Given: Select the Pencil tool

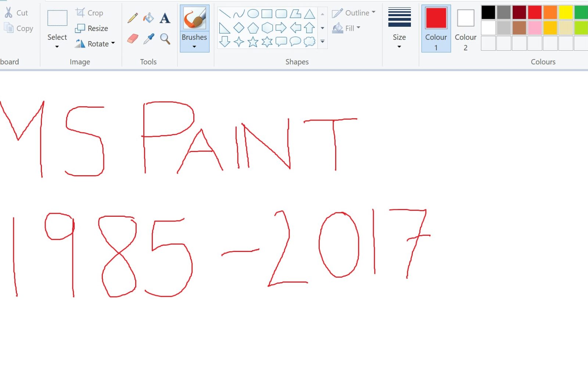Looking at the screenshot, I should pos(133,18).
